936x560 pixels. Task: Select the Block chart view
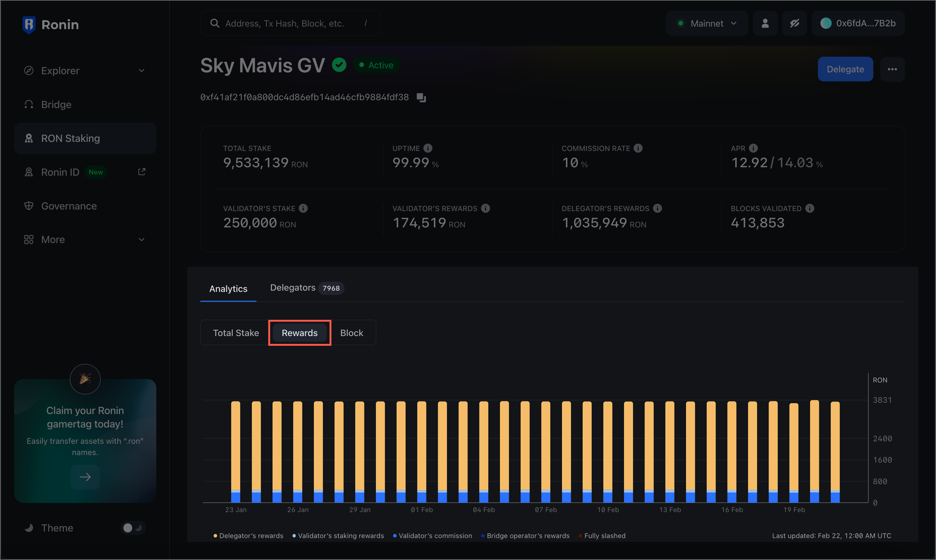(x=351, y=333)
